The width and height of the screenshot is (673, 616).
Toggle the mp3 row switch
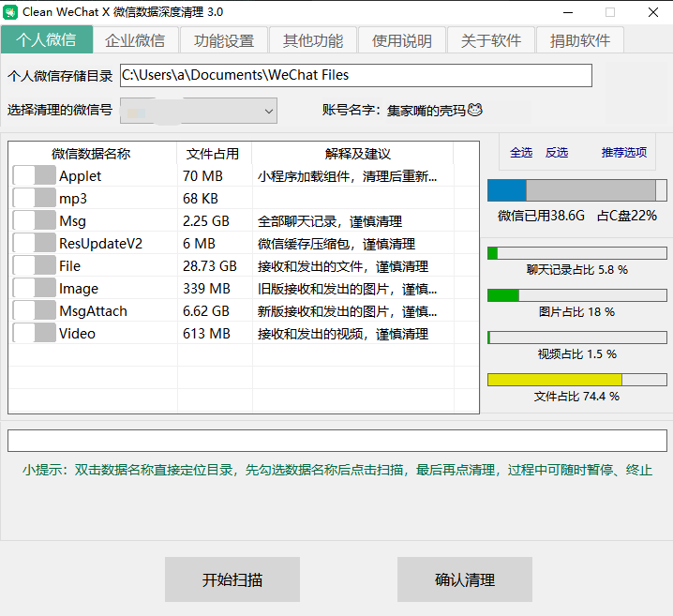pyautogui.click(x=35, y=199)
